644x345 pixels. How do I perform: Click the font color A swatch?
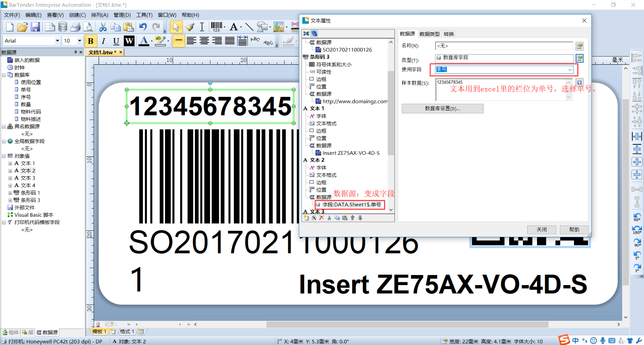(x=144, y=41)
